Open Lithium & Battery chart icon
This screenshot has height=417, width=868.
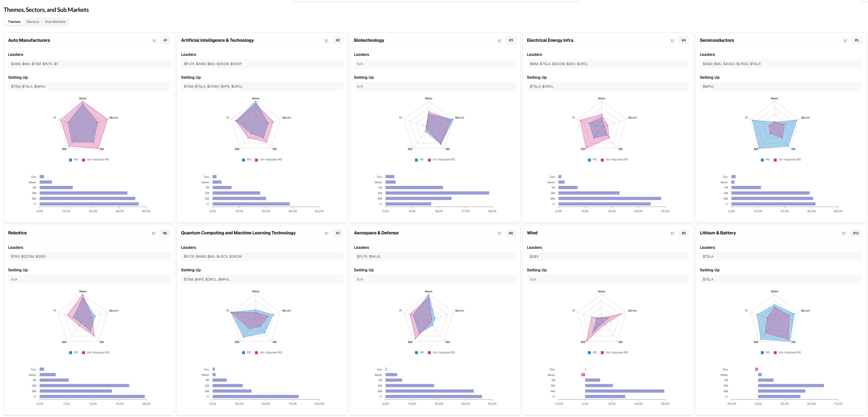[x=844, y=233]
